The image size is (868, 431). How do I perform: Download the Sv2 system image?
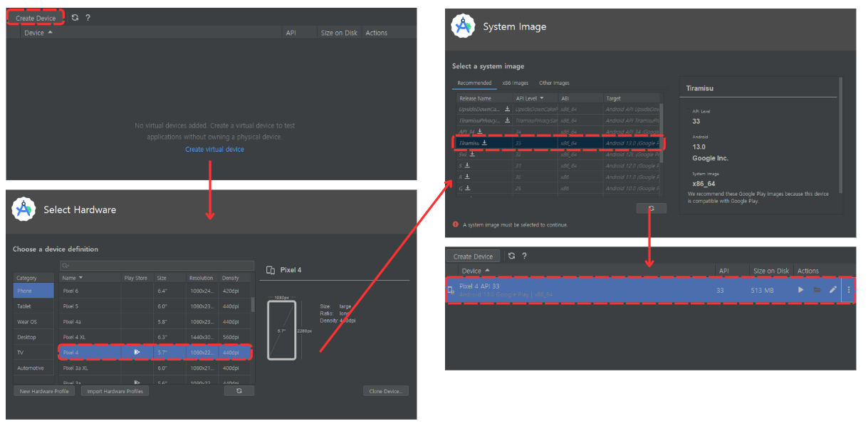coord(473,154)
